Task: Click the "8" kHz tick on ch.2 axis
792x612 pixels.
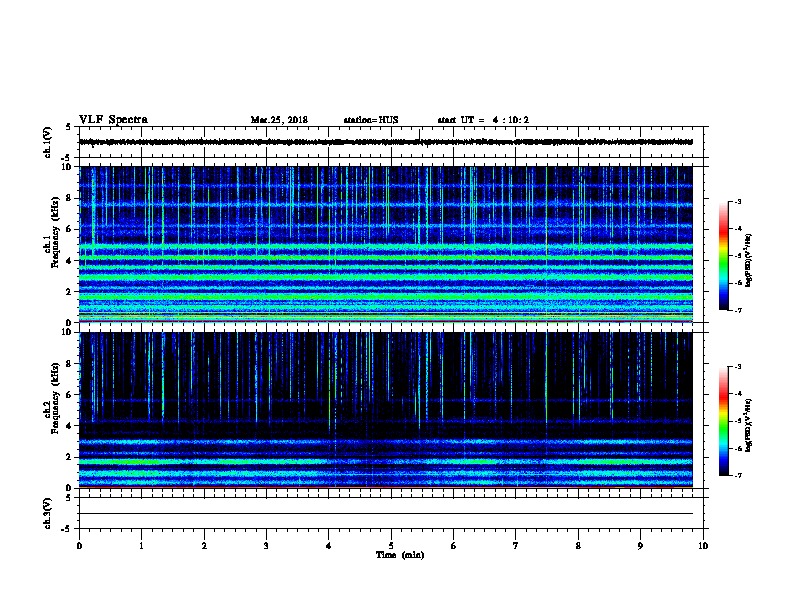Action: (x=70, y=364)
